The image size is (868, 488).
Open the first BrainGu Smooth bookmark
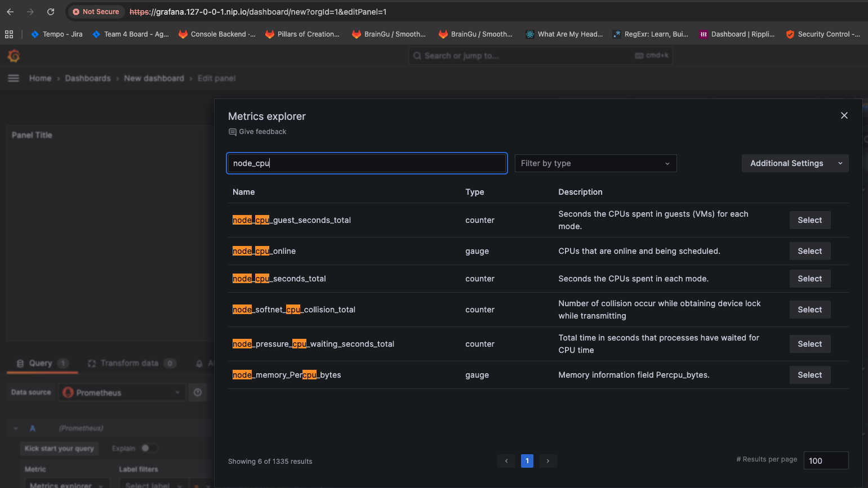coord(389,34)
